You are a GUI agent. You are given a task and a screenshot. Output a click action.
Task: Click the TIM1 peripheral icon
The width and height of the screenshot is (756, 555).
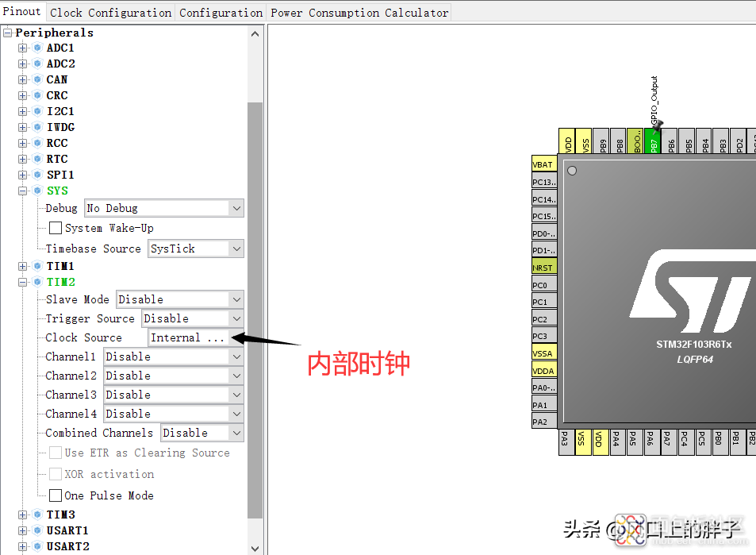[37, 267]
